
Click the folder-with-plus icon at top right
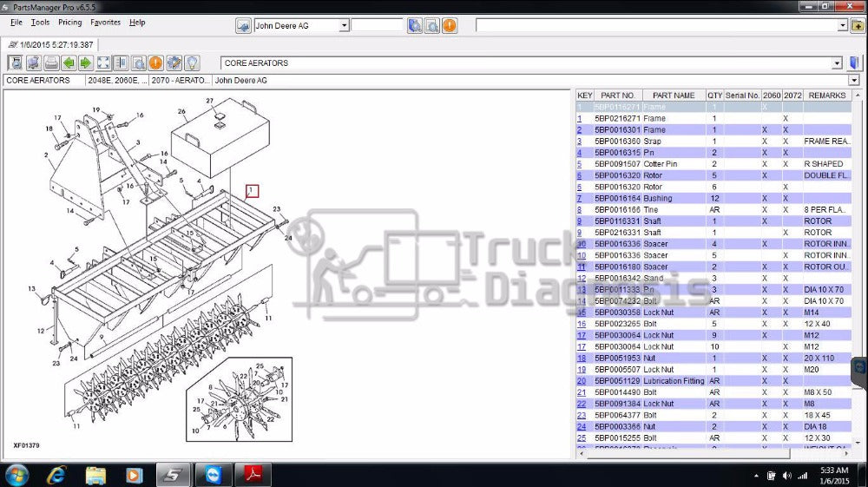pos(858,26)
